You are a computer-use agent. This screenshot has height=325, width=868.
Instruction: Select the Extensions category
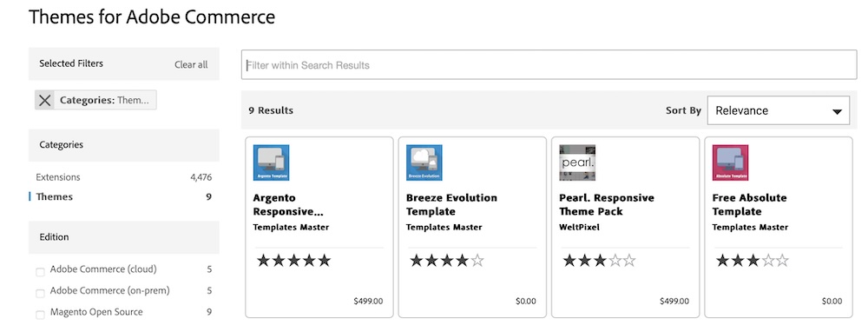coord(58,177)
